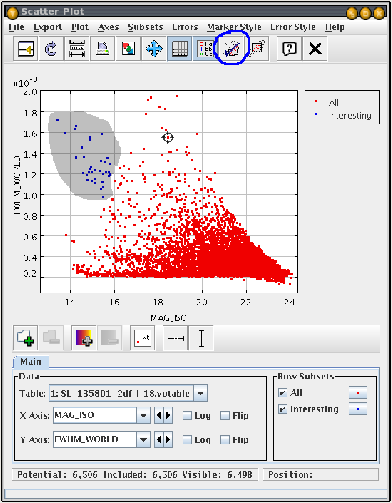This screenshot has width=392, height=503.
Task: Open the Table selection dropdown
Action: click(200, 393)
